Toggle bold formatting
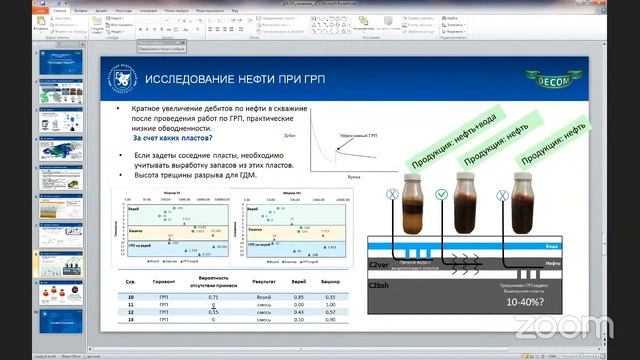The width and height of the screenshot is (640, 360). coord(140,29)
